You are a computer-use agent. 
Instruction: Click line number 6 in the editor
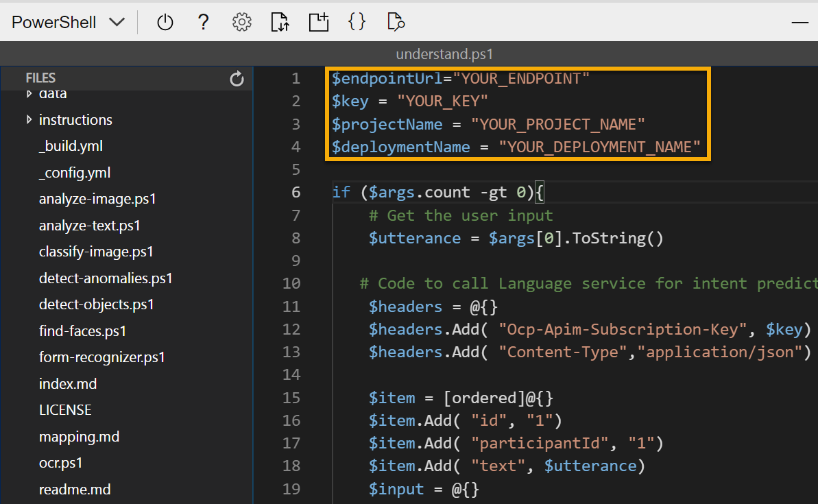(296, 192)
